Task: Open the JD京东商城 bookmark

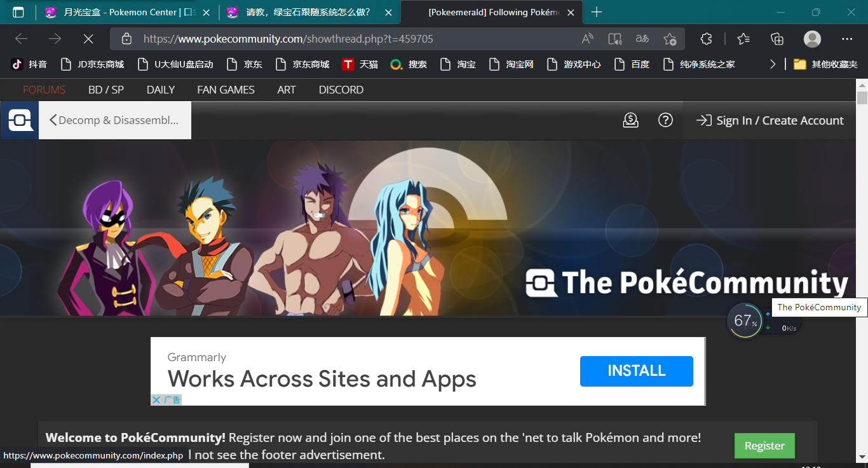Action: tap(92, 64)
